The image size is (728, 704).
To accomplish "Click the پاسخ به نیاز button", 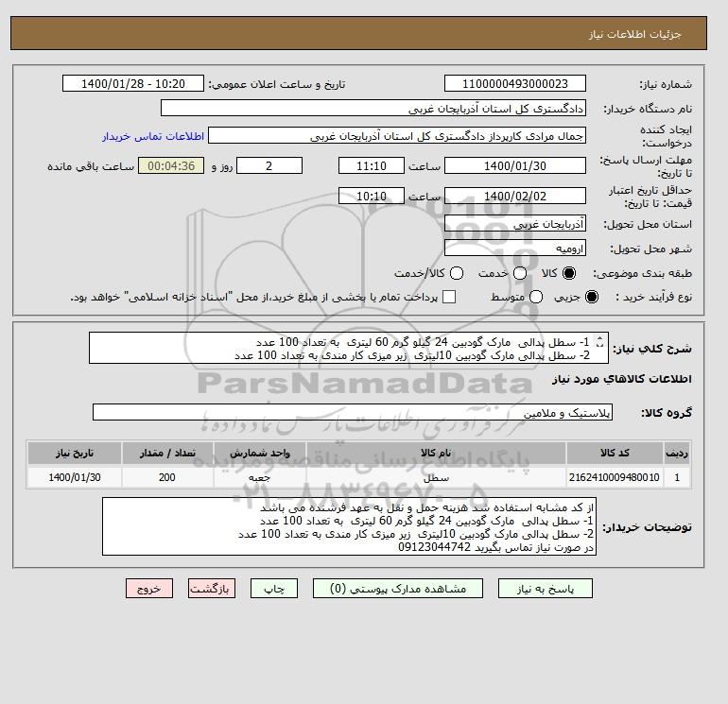I will 546,589.
